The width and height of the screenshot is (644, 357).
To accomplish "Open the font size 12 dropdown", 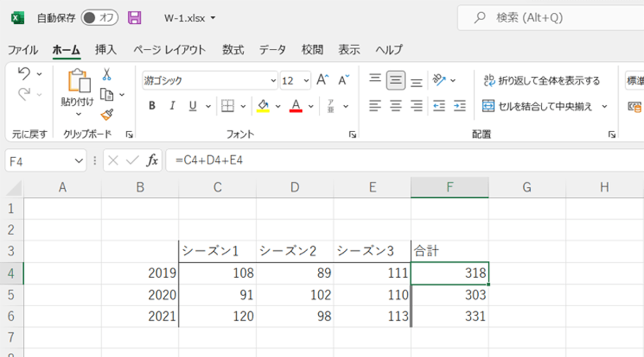I will pos(306,81).
